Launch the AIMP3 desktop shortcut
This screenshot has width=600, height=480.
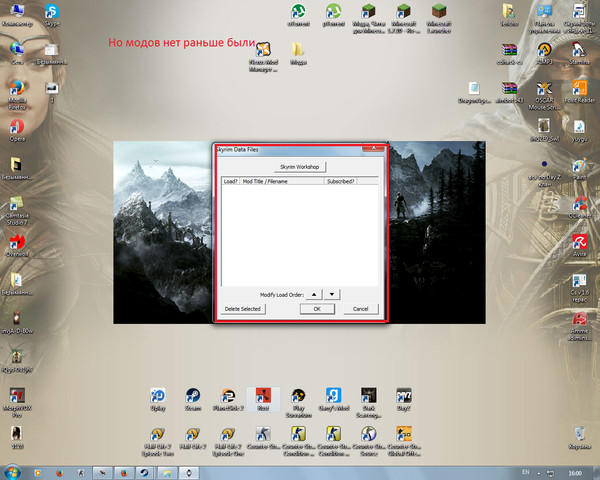[544, 54]
